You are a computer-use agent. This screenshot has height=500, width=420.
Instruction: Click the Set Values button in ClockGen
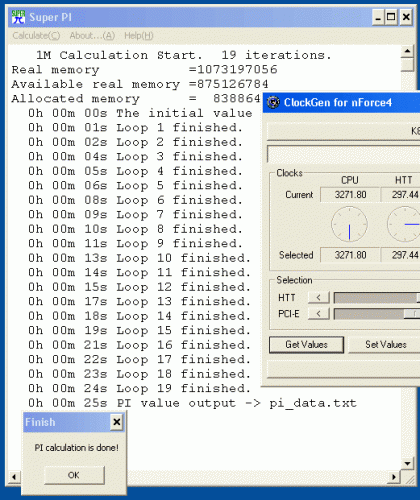(x=384, y=345)
